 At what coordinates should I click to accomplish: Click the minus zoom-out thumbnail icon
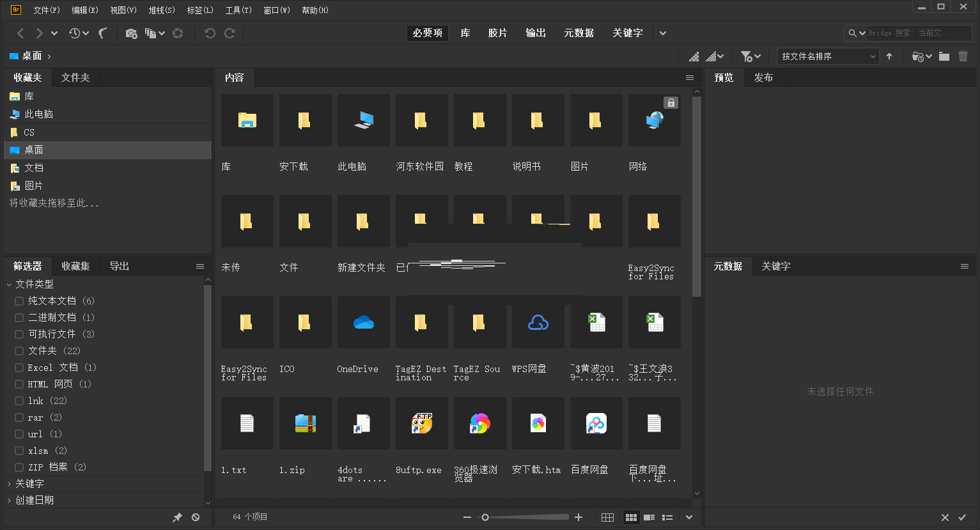click(x=467, y=517)
